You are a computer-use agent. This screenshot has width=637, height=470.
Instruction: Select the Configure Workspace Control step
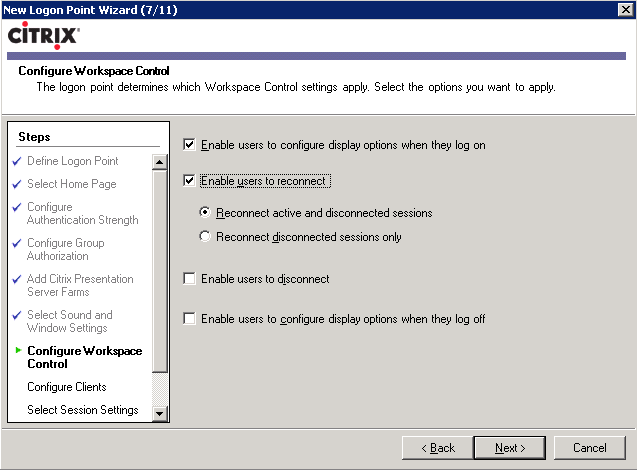(x=85, y=357)
